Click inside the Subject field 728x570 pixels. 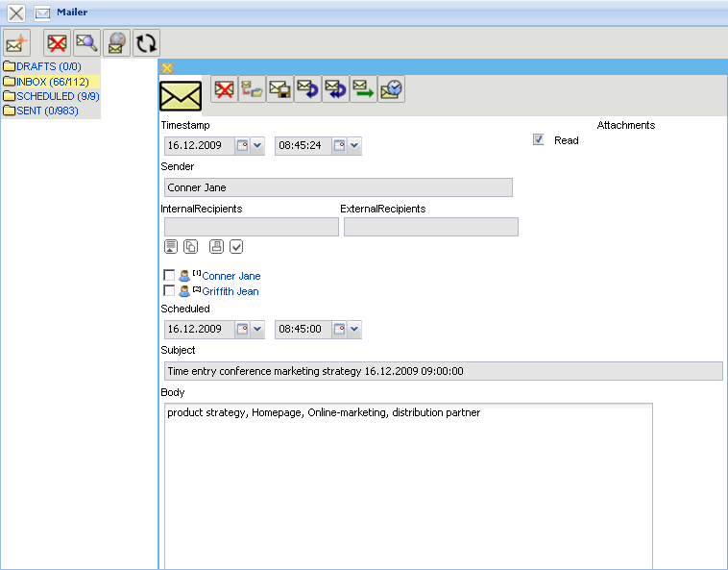tap(442, 371)
